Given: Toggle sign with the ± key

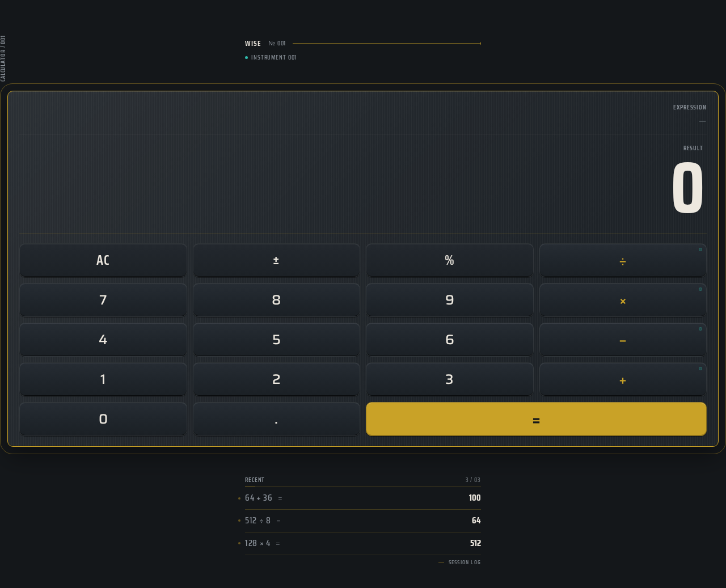Looking at the screenshot, I should tap(276, 260).
